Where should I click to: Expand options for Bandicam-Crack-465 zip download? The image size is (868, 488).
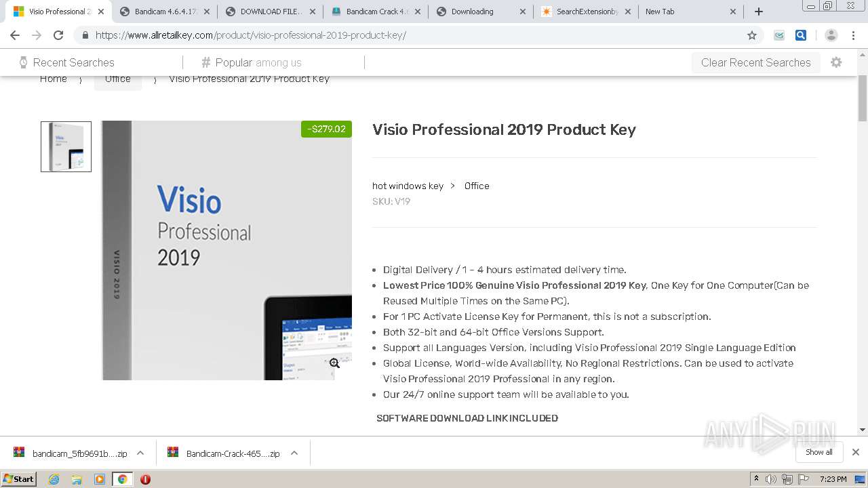pos(294,453)
